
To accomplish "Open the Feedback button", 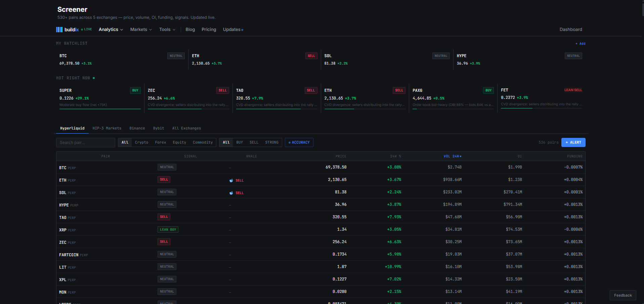I will tap(623, 295).
